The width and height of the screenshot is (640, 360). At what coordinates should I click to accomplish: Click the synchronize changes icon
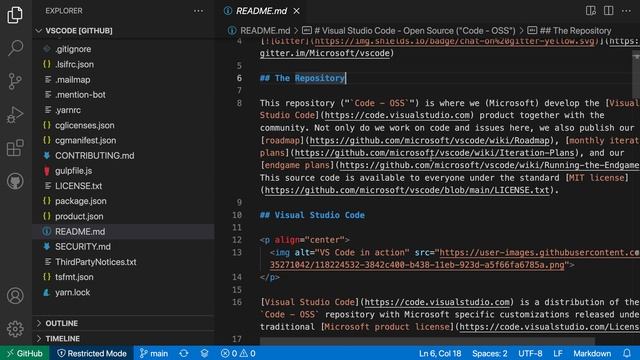click(184, 353)
